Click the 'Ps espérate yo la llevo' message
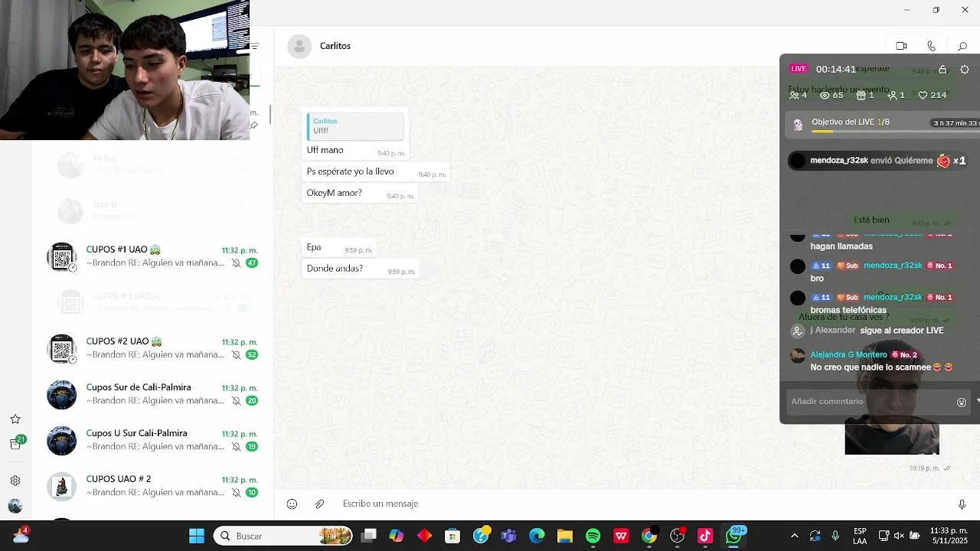The width and height of the screenshot is (980, 551). click(x=375, y=171)
